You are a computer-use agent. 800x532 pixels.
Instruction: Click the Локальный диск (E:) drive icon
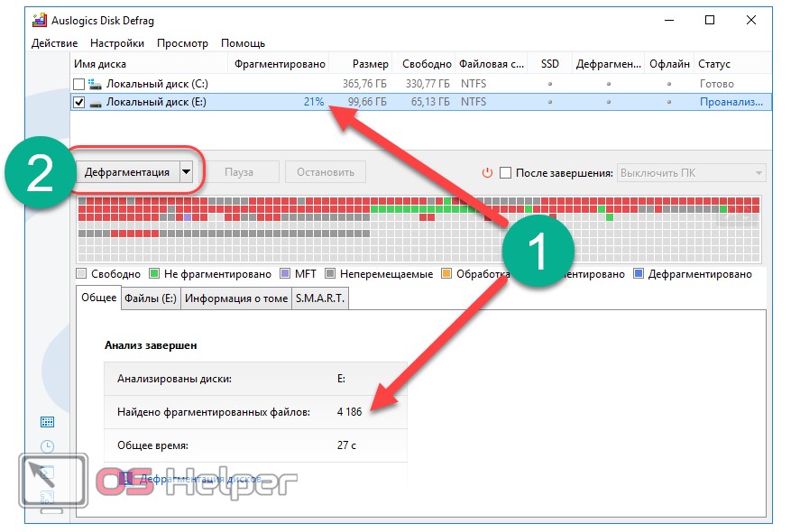coord(95,104)
